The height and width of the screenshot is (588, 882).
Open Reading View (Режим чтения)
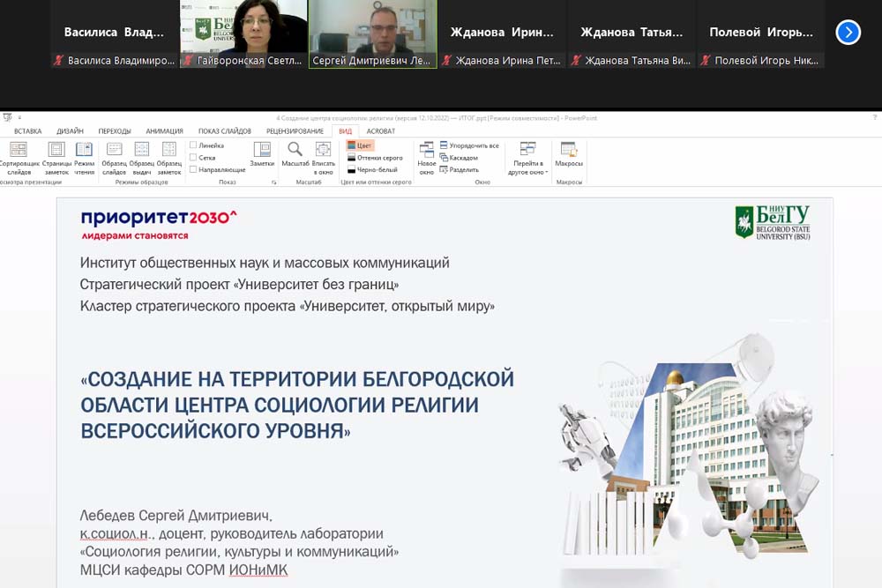point(85,158)
